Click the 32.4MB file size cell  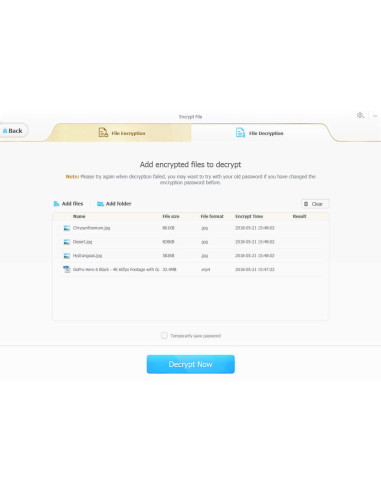169,269
